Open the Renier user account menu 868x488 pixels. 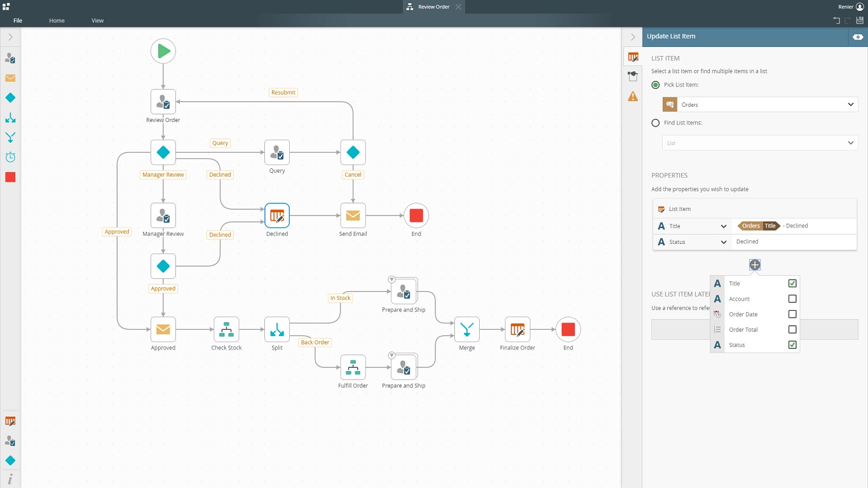pos(851,6)
